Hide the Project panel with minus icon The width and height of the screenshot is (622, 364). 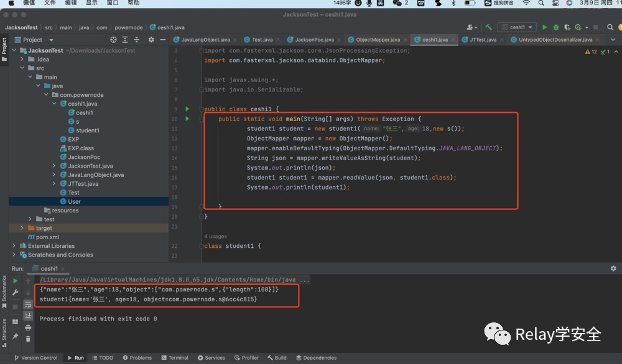[162, 40]
